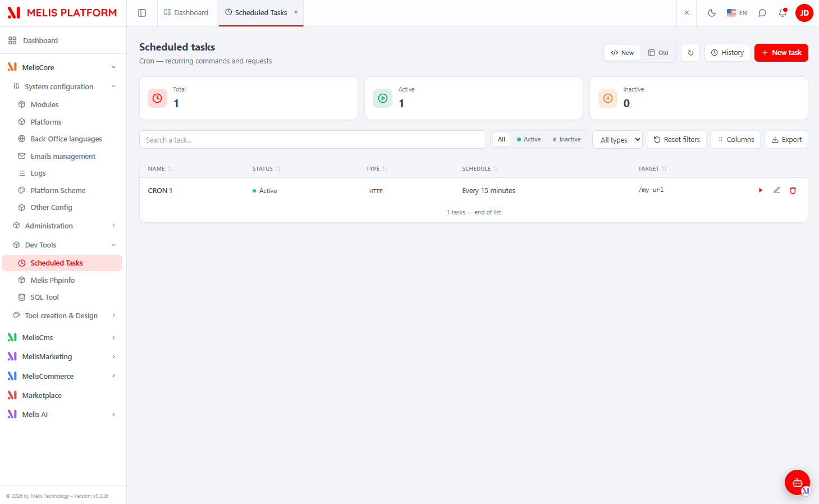Expand the Melis AI section

[x=113, y=414]
